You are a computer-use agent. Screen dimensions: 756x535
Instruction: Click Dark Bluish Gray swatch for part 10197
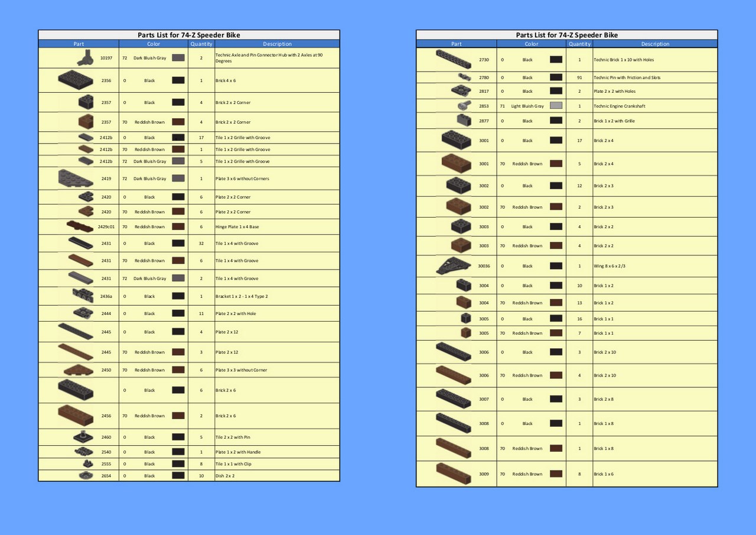tap(178, 58)
